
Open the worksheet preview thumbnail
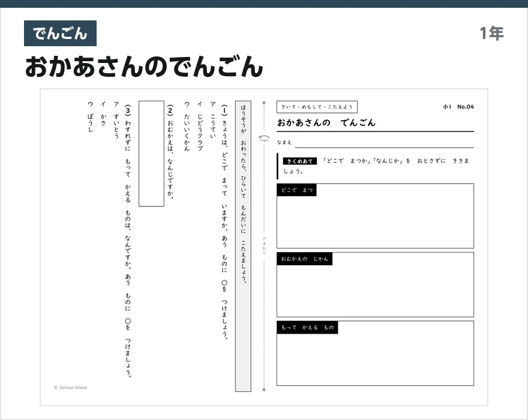click(x=264, y=247)
